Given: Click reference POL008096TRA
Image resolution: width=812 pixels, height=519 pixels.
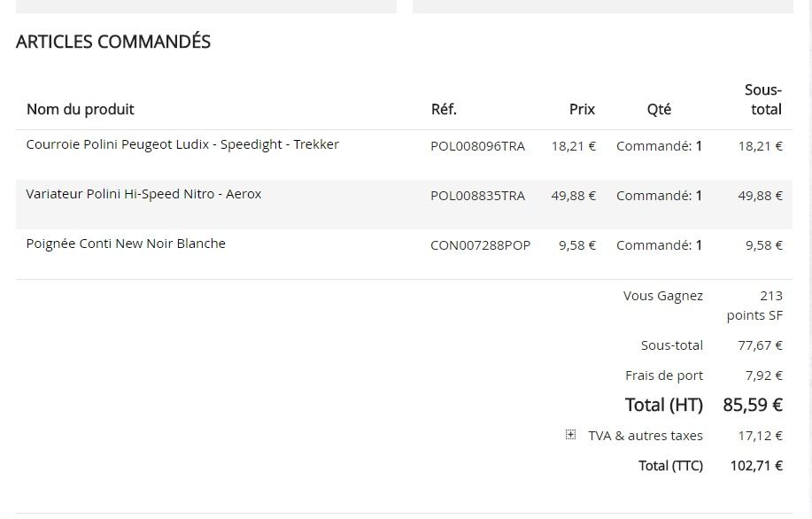Looking at the screenshot, I should coord(477,147).
